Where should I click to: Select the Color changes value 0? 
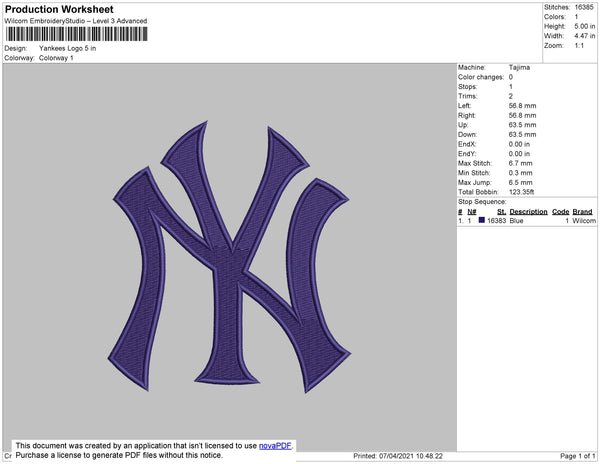[x=511, y=77]
